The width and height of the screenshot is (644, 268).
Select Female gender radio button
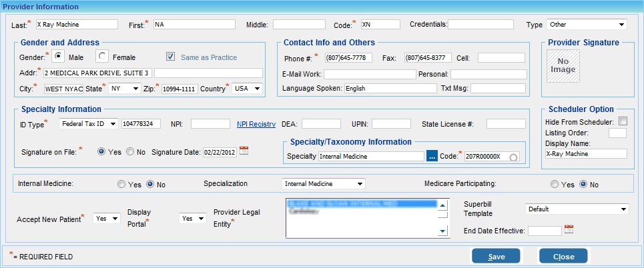click(x=102, y=57)
